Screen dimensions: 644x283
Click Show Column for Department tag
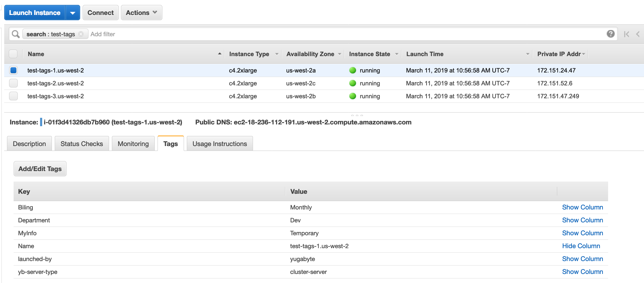(582, 220)
